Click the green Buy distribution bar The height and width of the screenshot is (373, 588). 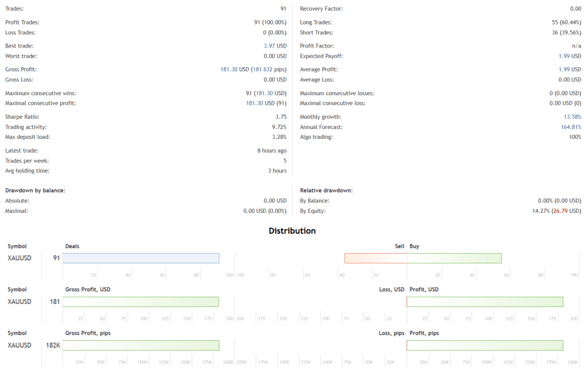click(x=454, y=258)
